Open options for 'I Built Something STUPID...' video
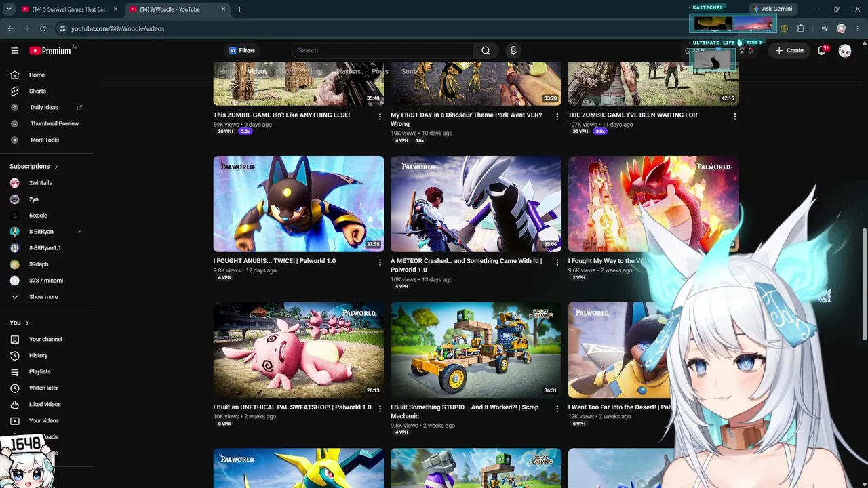This screenshot has width=868, height=488. [x=557, y=409]
